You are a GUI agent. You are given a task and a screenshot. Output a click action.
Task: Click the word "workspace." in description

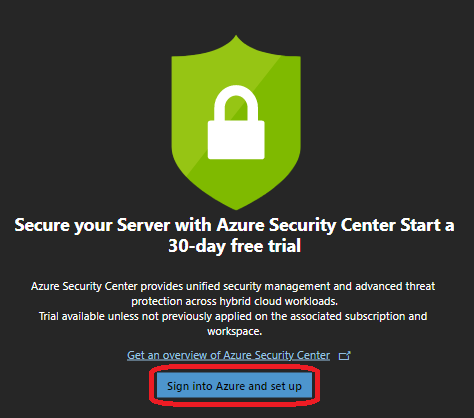[234, 331]
